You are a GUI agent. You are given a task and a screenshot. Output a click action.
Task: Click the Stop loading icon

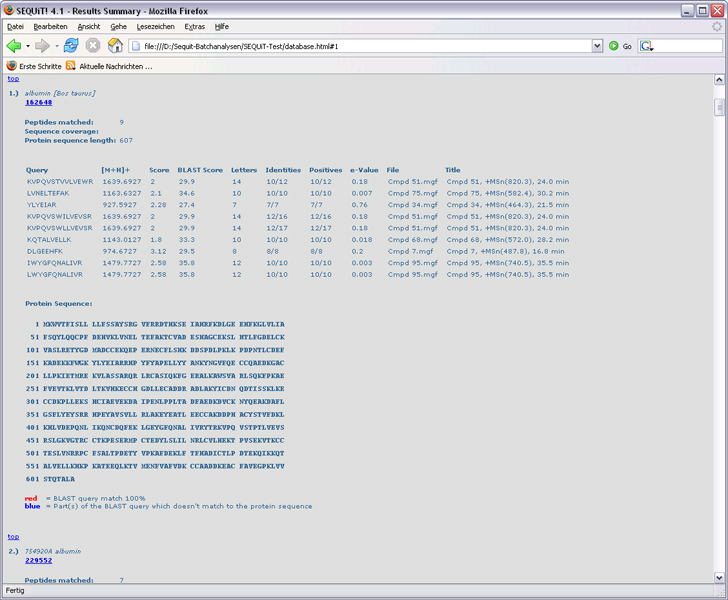pos(93,46)
